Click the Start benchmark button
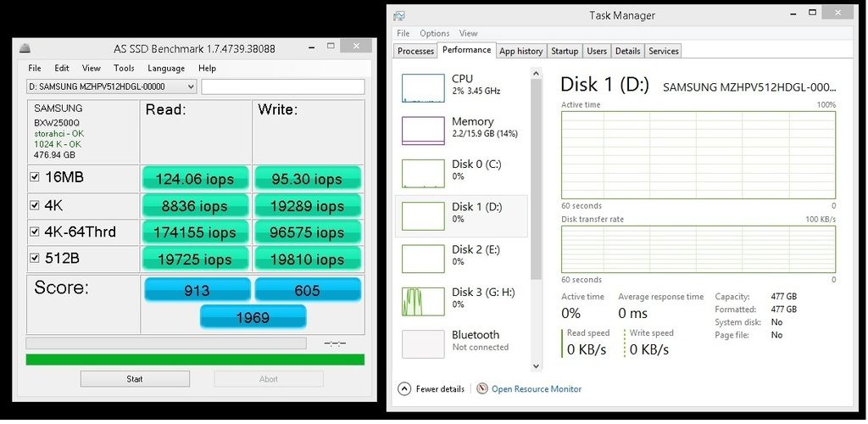 [135, 378]
